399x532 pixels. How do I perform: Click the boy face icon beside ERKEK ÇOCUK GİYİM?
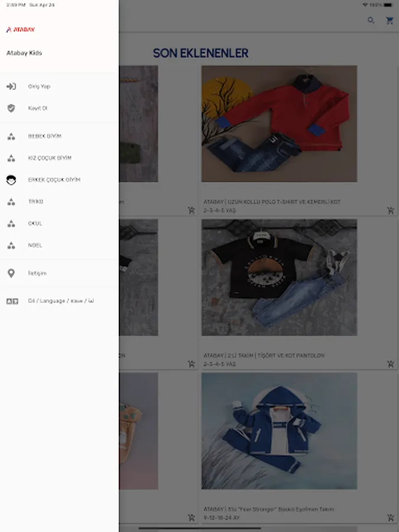click(x=11, y=180)
